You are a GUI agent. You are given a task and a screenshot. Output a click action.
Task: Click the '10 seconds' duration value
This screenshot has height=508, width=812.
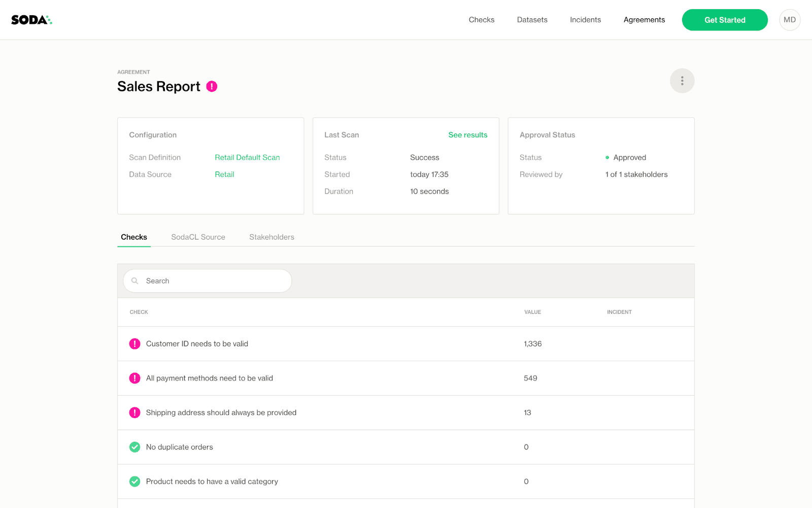coord(429,192)
